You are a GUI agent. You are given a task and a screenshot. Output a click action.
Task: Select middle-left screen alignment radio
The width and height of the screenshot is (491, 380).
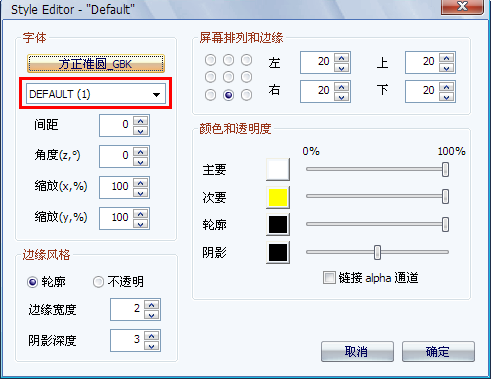point(210,77)
